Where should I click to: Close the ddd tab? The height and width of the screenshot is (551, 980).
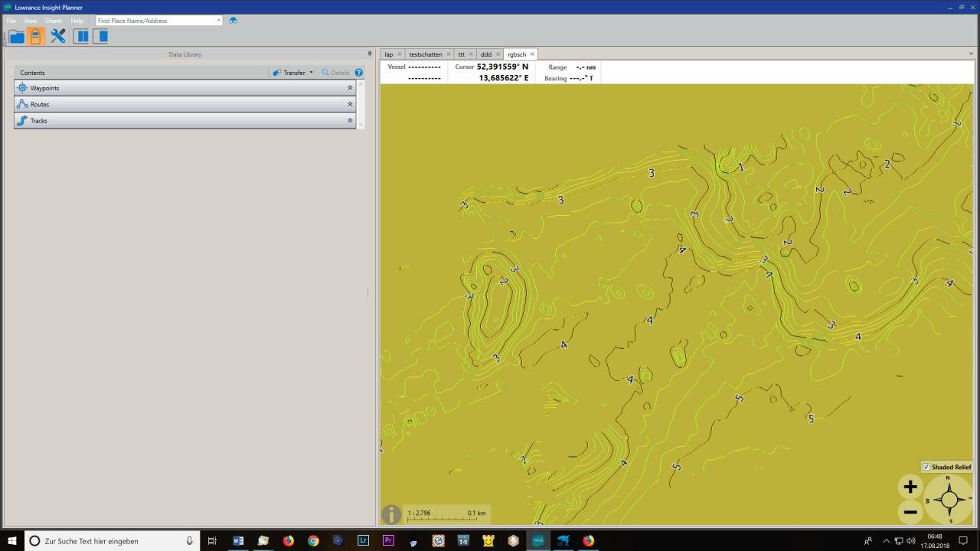click(498, 54)
